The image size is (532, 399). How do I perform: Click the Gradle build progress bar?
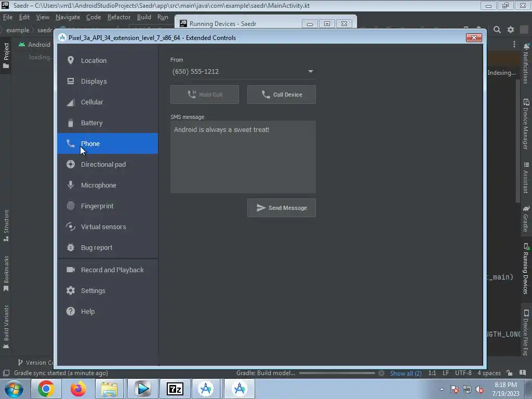[x=337, y=373]
